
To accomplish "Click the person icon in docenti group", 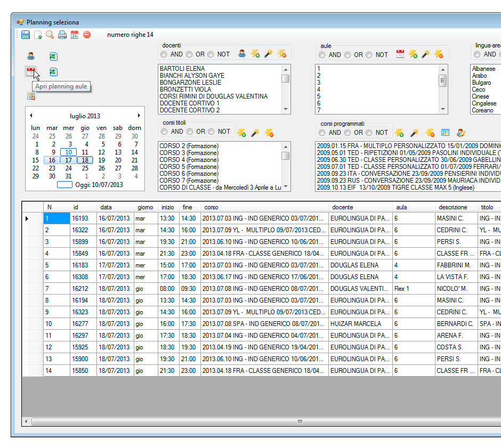I will 242,54.
